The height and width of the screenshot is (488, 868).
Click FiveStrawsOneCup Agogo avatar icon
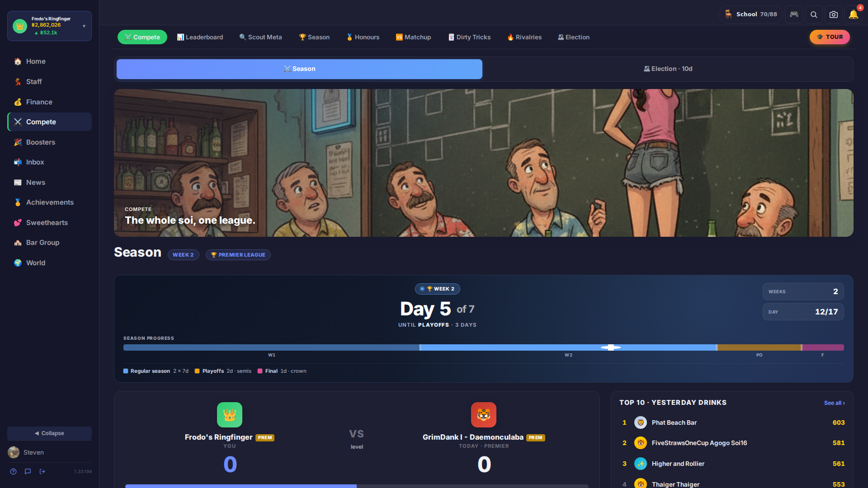641,443
